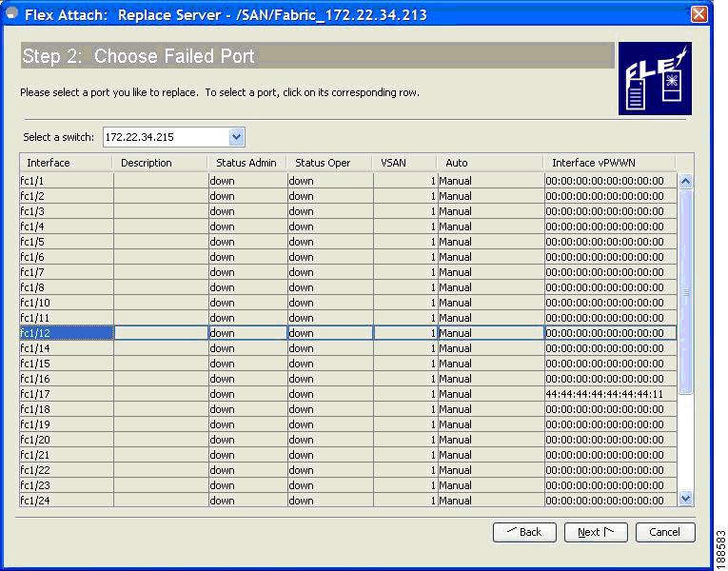Screen dimensions: 728x571
Task: Select the fc1/3 interface row
Action: click(x=348, y=211)
